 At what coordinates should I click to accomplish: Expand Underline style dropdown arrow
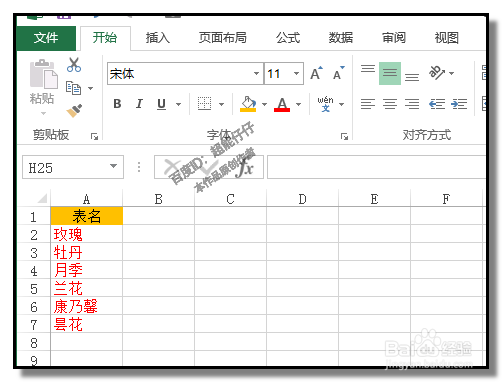point(179,104)
